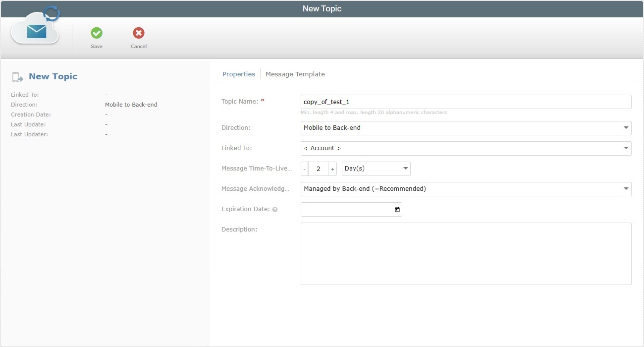Switch to the Message Template tab

click(295, 74)
